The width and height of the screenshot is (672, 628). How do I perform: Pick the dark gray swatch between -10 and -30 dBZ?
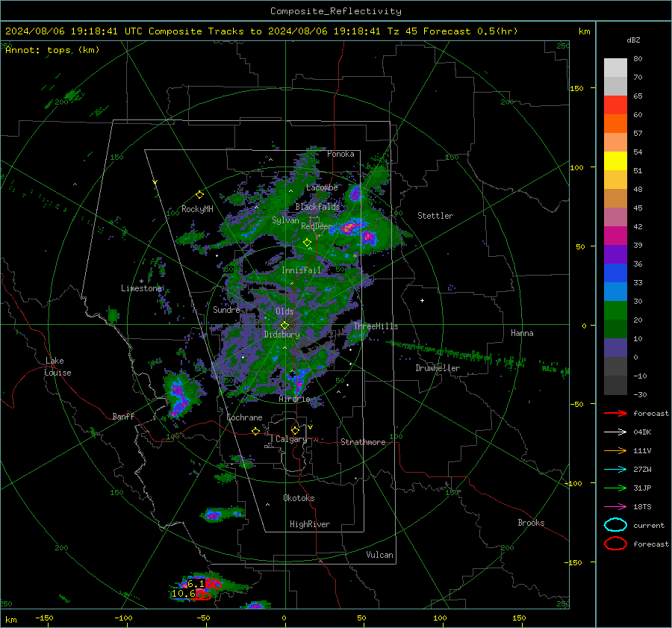tap(615, 385)
